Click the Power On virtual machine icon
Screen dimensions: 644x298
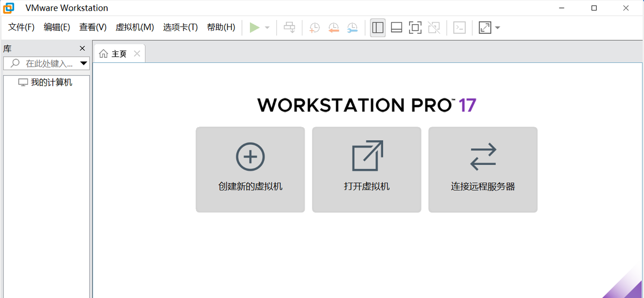(254, 28)
